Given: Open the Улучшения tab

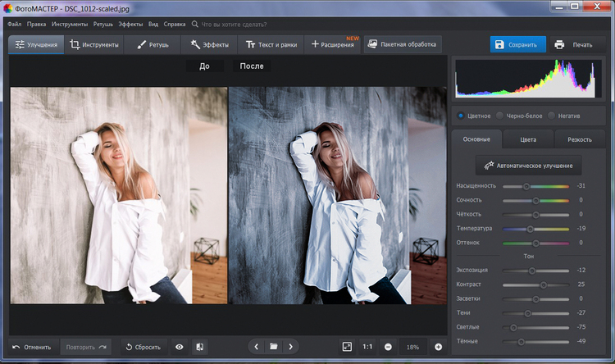Looking at the screenshot, I should tap(36, 45).
